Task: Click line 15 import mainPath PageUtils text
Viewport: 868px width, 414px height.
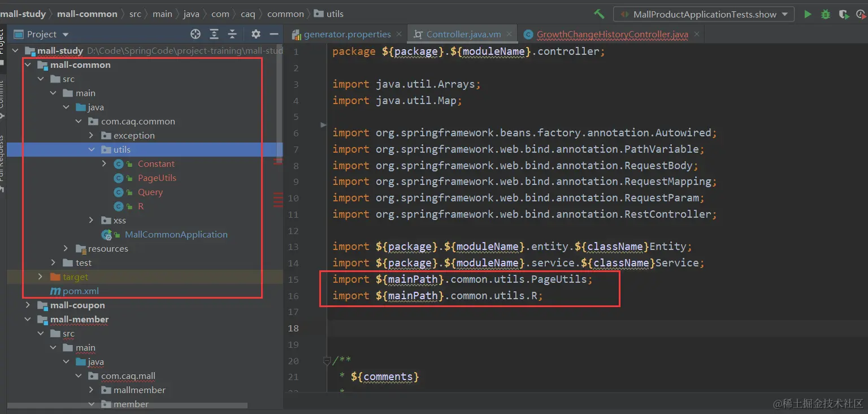Action: (462, 279)
